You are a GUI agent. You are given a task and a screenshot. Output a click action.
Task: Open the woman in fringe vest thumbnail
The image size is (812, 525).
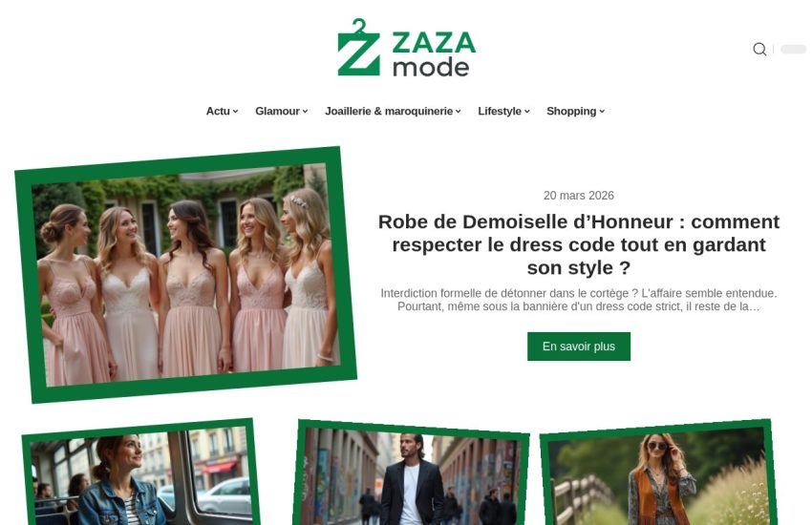click(658, 473)
